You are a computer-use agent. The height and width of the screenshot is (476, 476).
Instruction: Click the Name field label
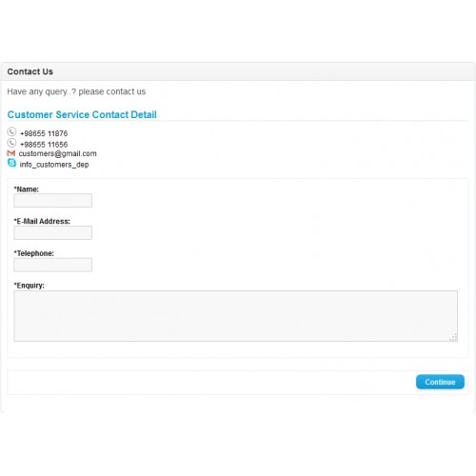click(x=27, y=189)
